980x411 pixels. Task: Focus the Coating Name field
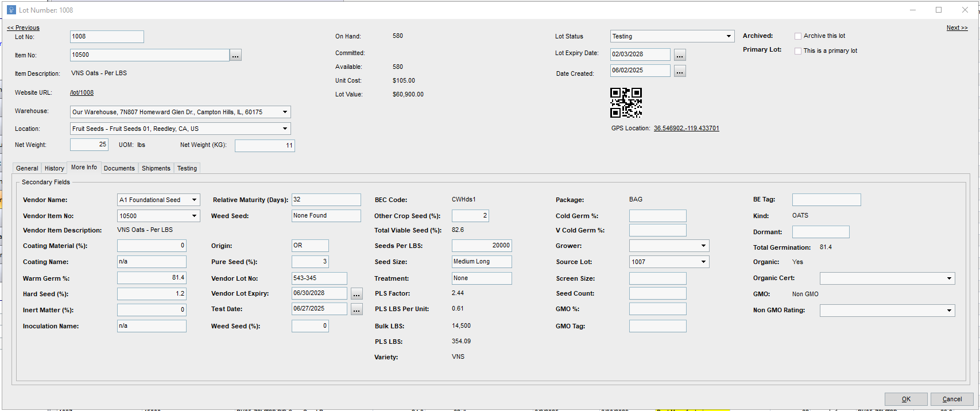(152, 262)
